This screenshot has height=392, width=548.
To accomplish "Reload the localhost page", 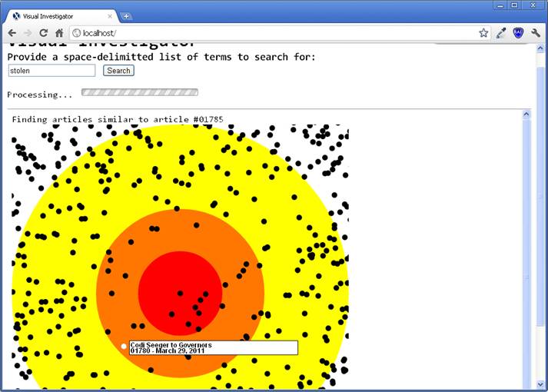I will tap(43, 33).
